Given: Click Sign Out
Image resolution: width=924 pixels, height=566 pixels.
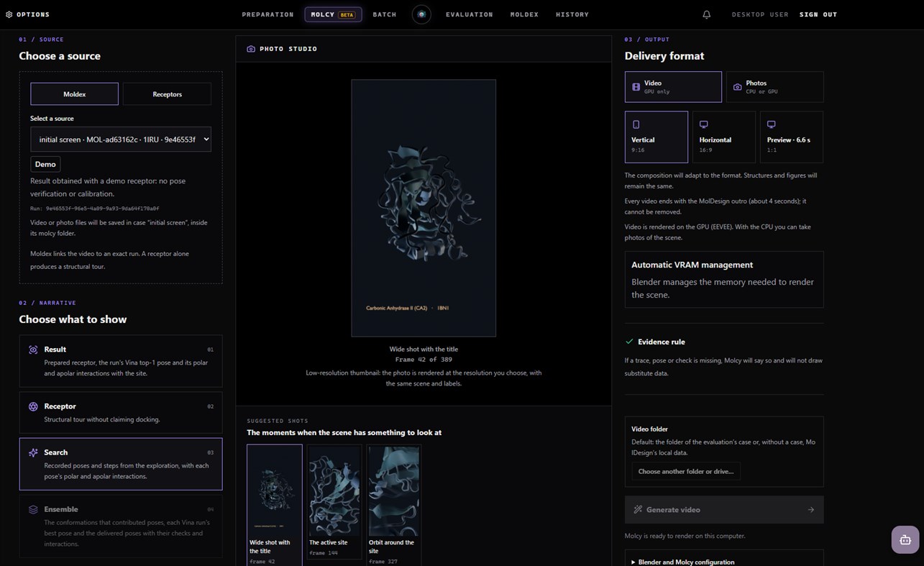Looking at the screenshot, I should tap(818, 14).
